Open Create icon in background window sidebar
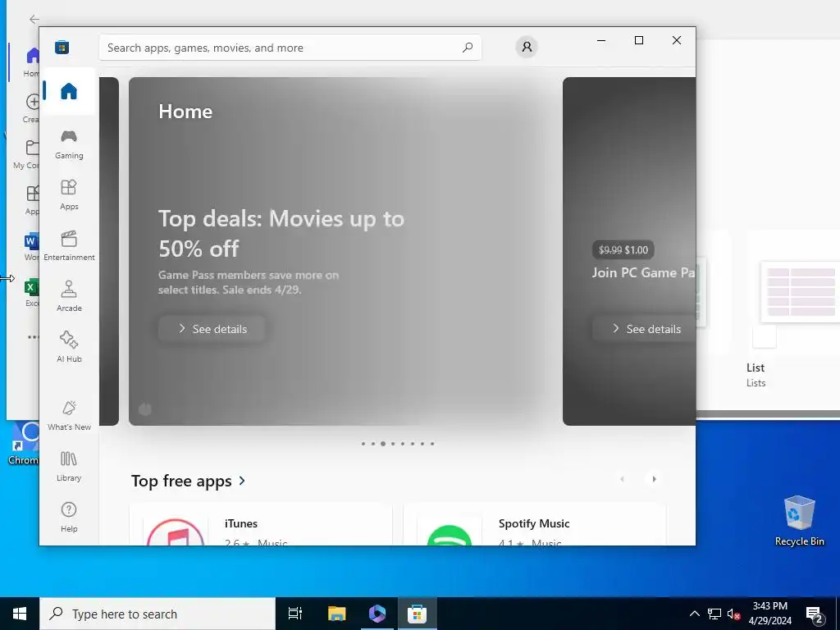Screen dimensions: 840x630 point(32,102)
